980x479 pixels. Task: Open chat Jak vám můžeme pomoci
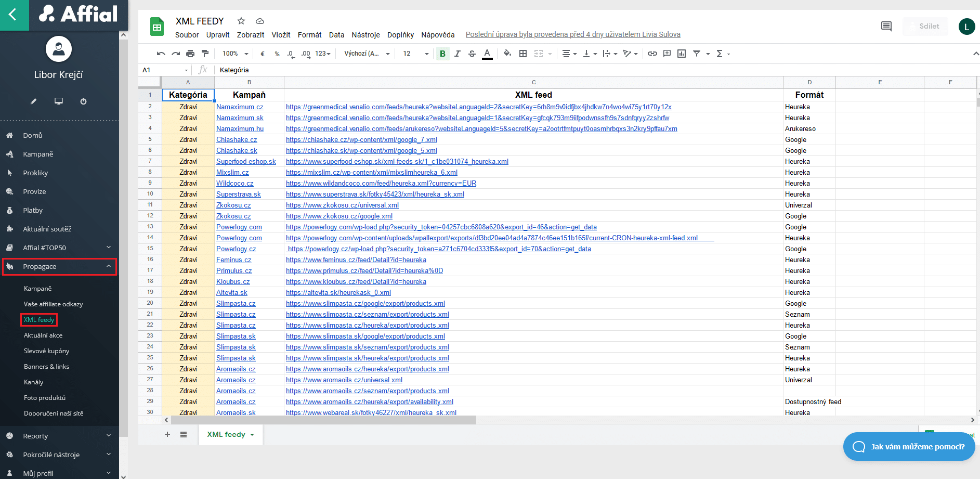click(x=909, y=446)
